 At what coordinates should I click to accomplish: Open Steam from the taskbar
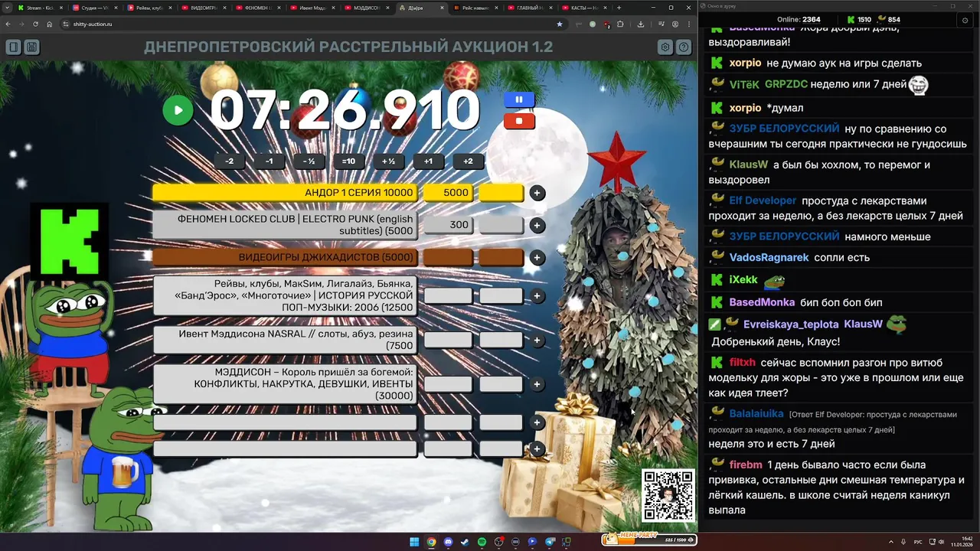pyautogui.click(x=465, y=542)
